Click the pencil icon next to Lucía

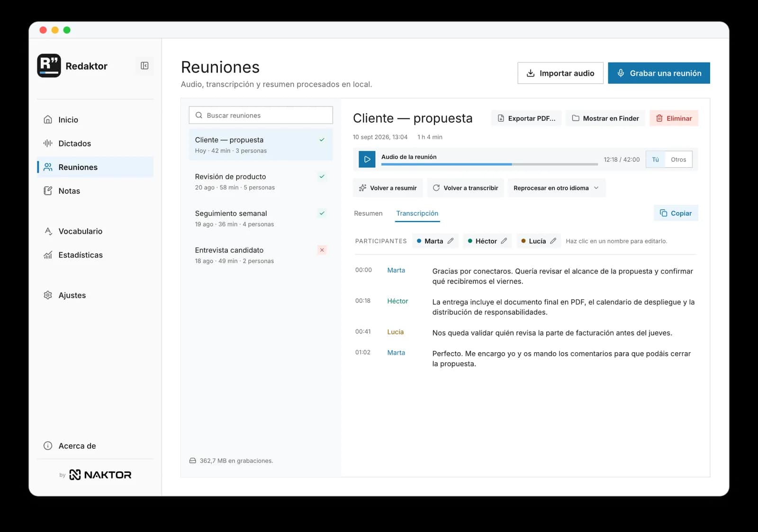click(553, 241)
